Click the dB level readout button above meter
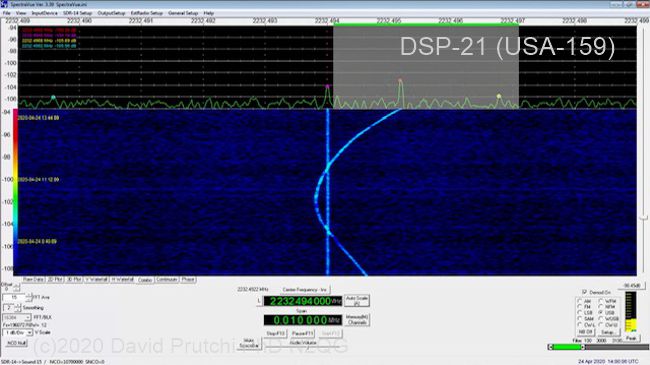 (x=632, y=286)
